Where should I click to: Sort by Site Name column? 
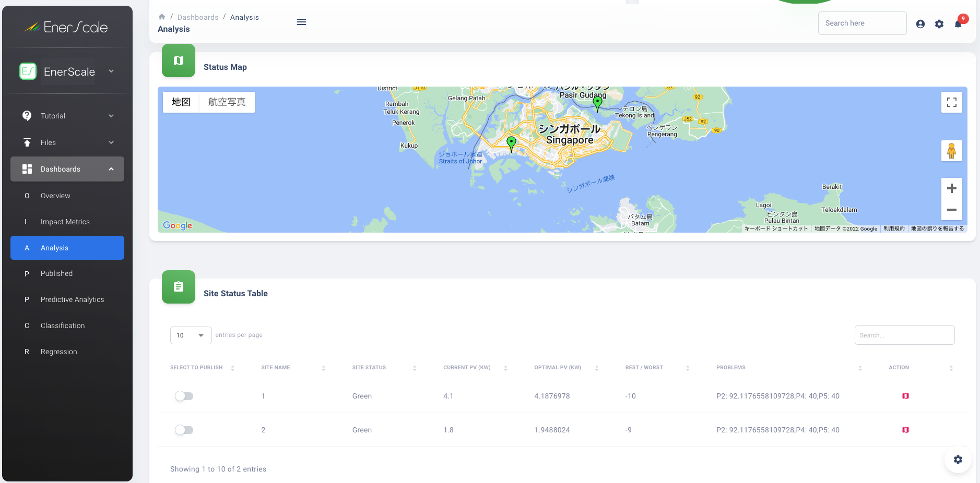click(x=323, y=368)
